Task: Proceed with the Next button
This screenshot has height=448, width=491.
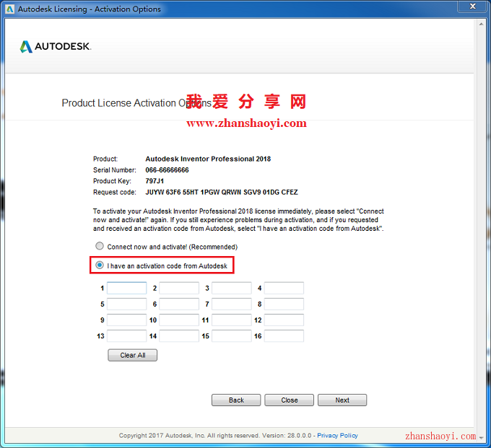Action: [342, 400]
